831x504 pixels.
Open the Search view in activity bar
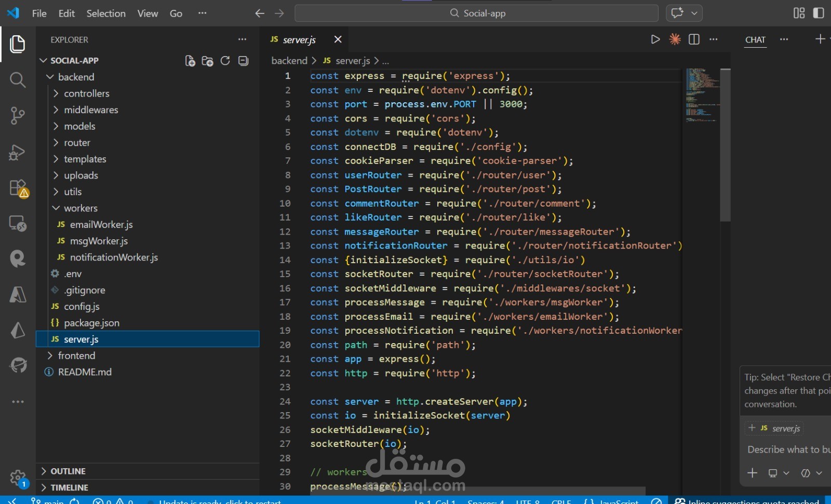tap(18, 80)
